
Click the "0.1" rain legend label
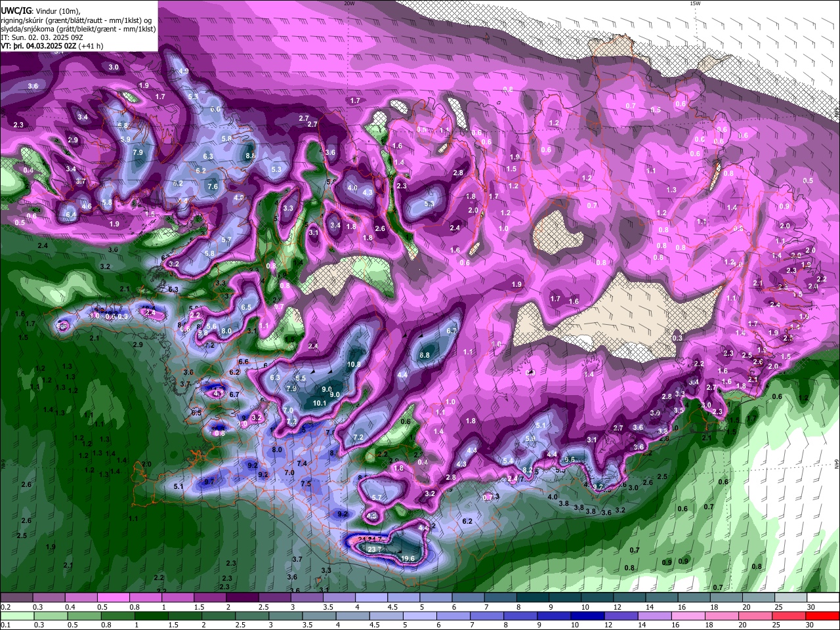click(x=5, y=625)
